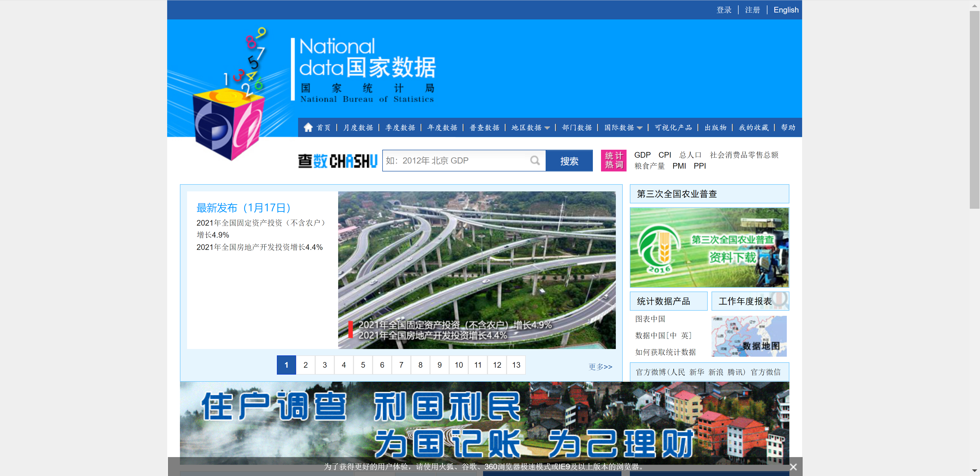Screen dimensions: 980x476
Task: Open the 可视化产品 menu item
Action: (673, 127)
